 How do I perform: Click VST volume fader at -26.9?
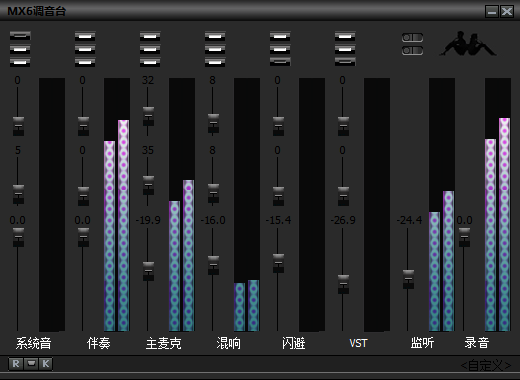tap(343, 284)
